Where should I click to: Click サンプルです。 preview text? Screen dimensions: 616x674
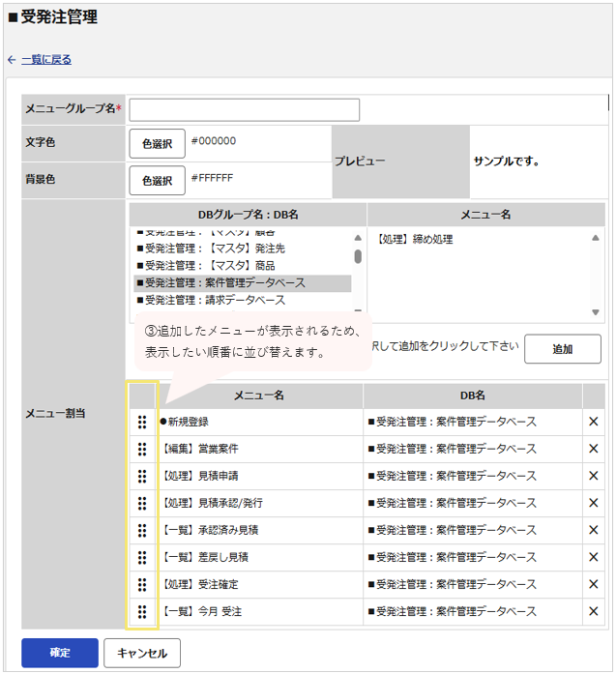point(507,161)
